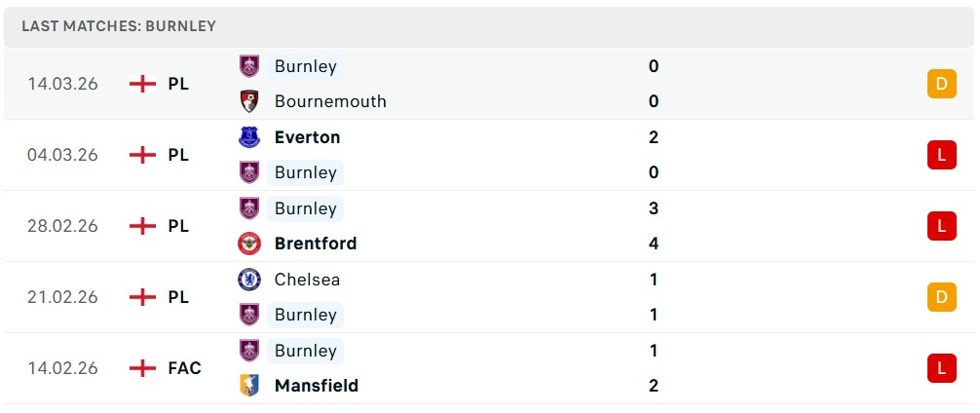Image resolution: width=980 pixels, height=413 pixels.
Task: Open the Mansfield team link
Action: point(317,386)
